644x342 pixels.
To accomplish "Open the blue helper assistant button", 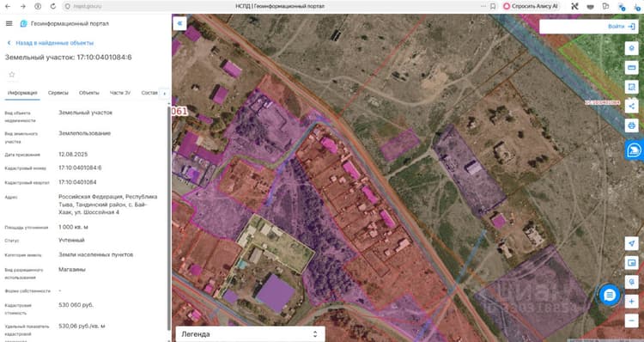I will coord(635,150).
